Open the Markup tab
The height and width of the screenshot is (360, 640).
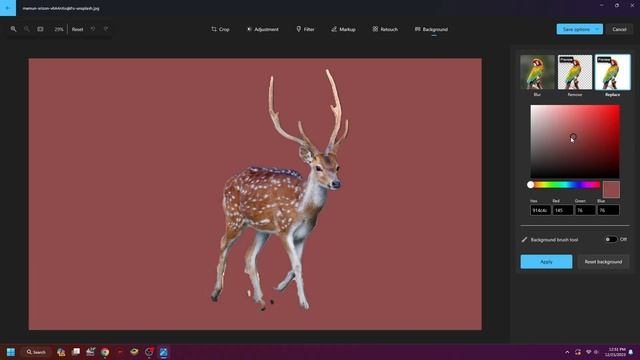(x=343, y=29)
